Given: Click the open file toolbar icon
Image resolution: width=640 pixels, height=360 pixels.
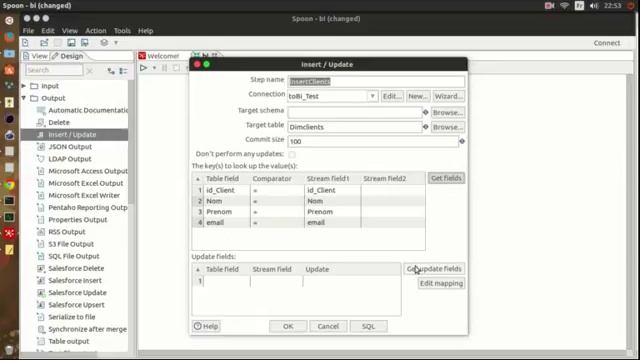Looking at the screenshot, I should tap(44, 42).
